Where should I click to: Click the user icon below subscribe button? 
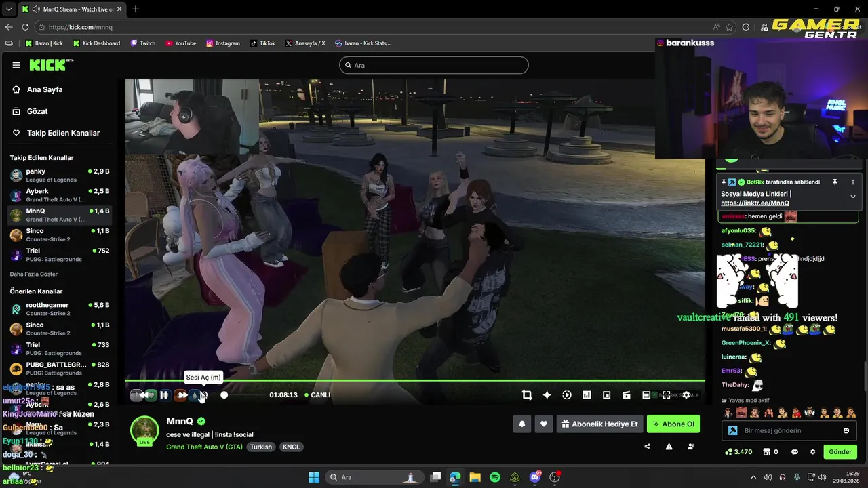[x=691, y=447]
